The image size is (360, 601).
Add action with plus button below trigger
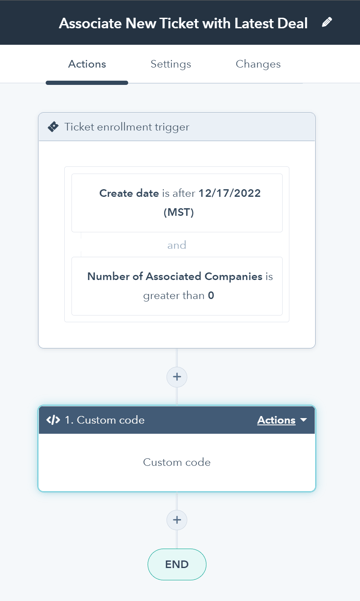click(x=177, y=377)
